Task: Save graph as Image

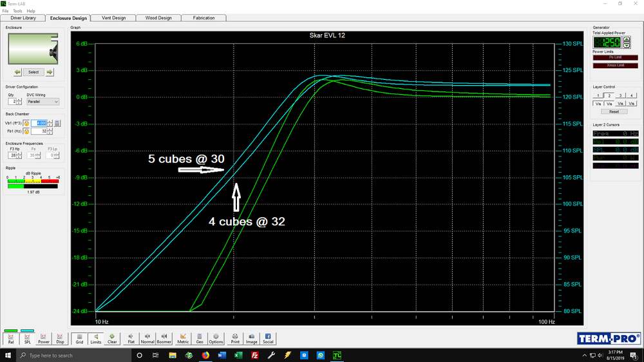Action: [x=251, y=339]
